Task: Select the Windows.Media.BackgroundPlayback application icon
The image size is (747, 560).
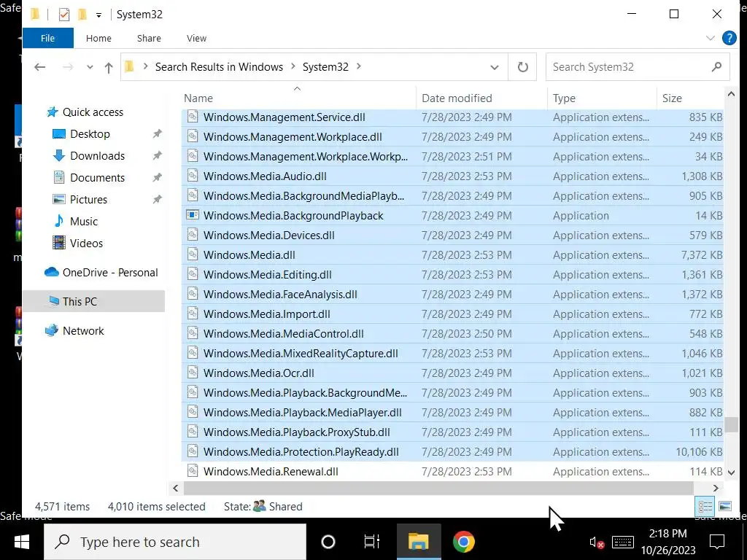Action: (193, 215)
